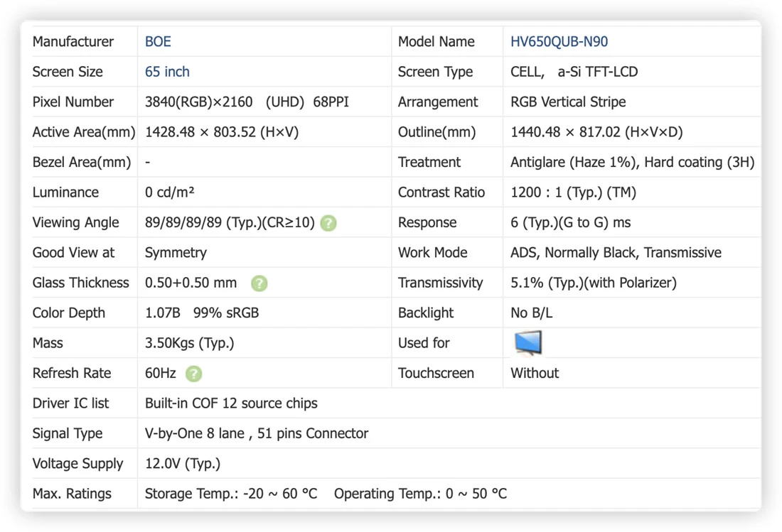Select the Antiglare Hard coating treatment text
The width and height of the screenshot is (782, 532).
tap(633, 163)
